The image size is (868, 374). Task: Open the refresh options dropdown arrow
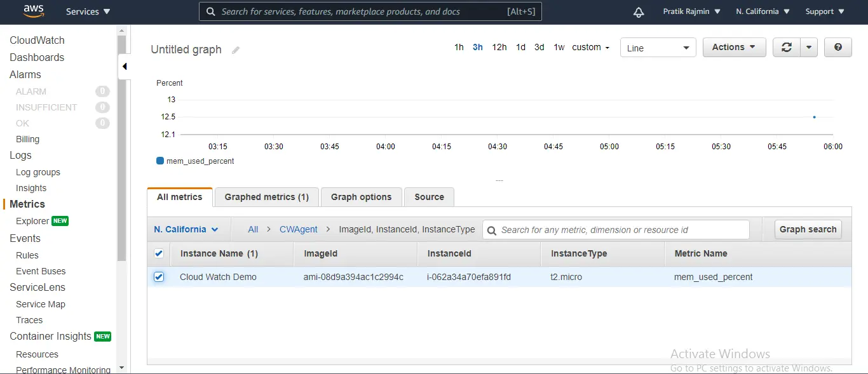pyautogui.click(x=809, y=48)
